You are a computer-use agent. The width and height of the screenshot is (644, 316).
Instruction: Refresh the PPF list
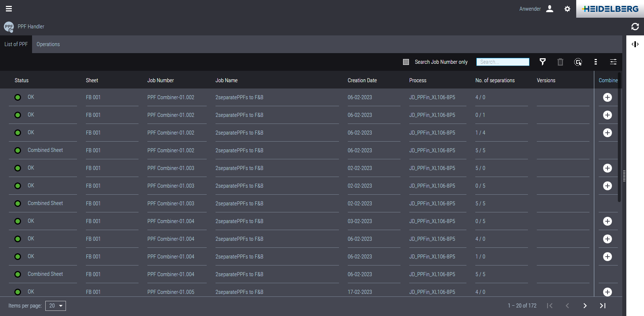click(x=635, y=27)
